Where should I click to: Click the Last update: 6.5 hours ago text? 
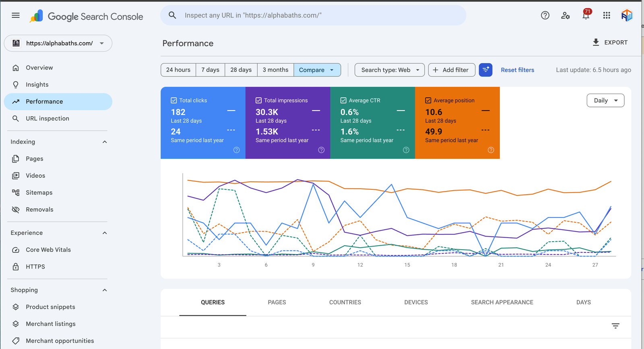tap(594, 70)
